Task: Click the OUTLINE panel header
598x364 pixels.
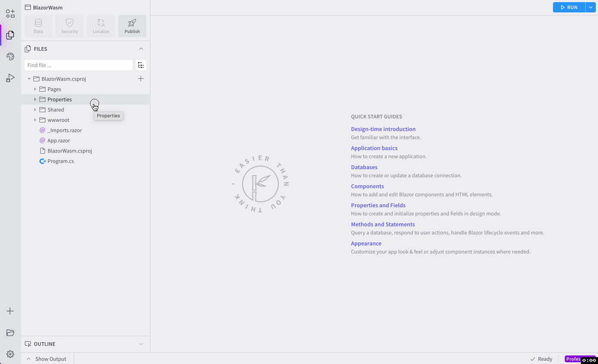Action: coord(85,344)
